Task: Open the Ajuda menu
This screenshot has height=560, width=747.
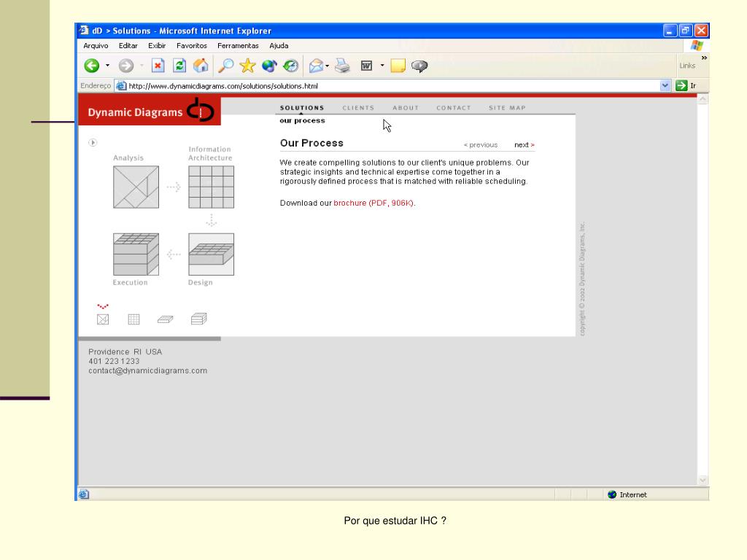Action: (x=279, y=46)
